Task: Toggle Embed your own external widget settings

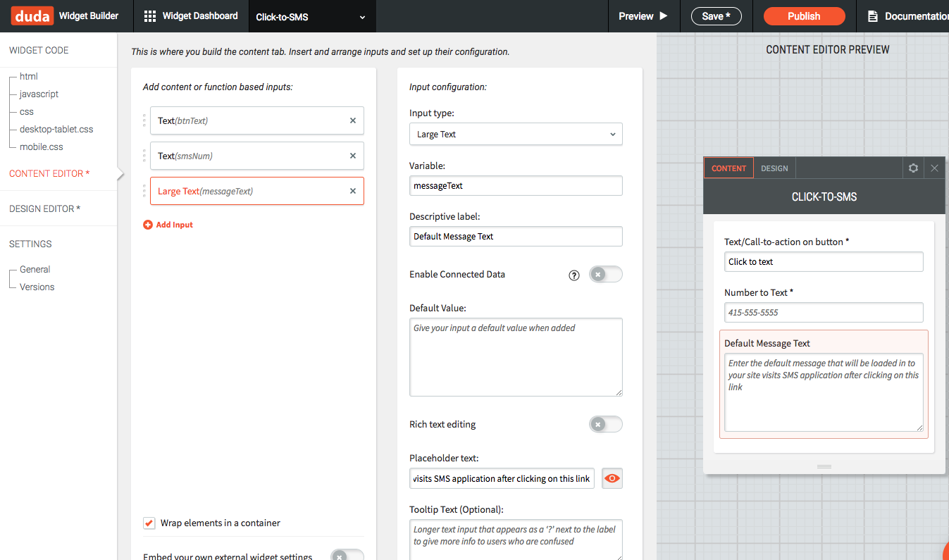Action: click(347, 556)
